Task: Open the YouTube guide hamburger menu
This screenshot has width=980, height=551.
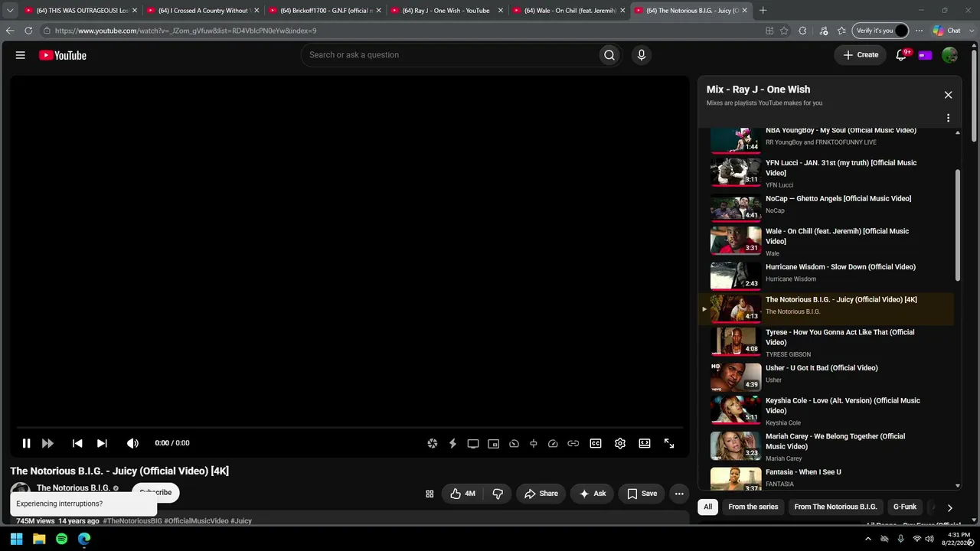Action: click(x=21, y=55)
